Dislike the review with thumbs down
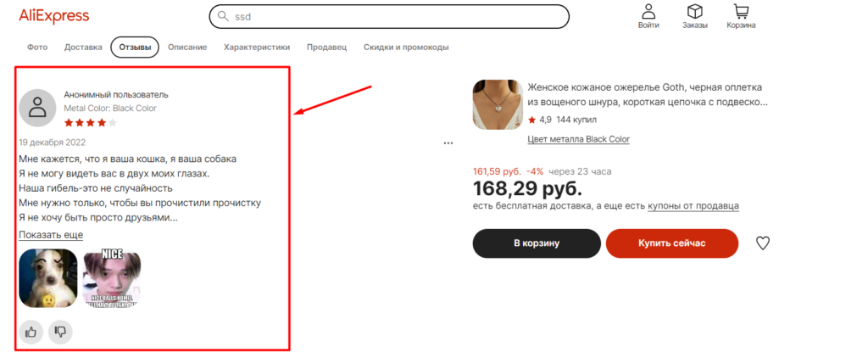This screenshot has width=868, height=352. pyautogui.click(x=60, y=332)
